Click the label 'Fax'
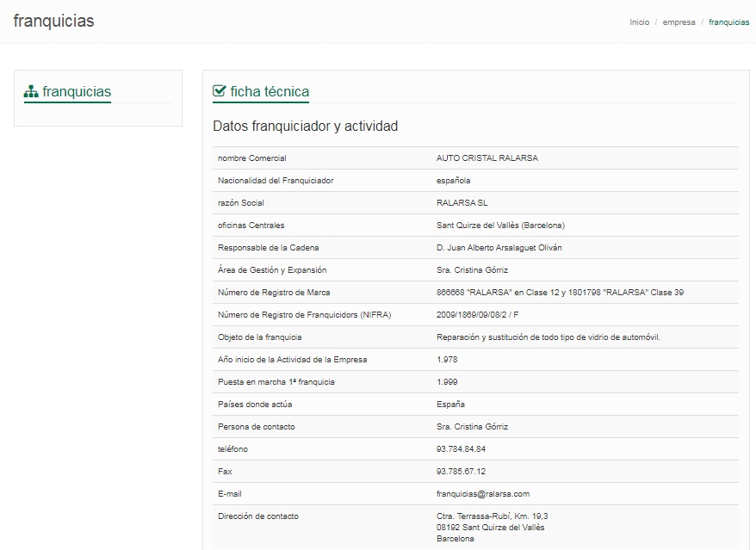The image size is (756, 550). tap(225, 472)
